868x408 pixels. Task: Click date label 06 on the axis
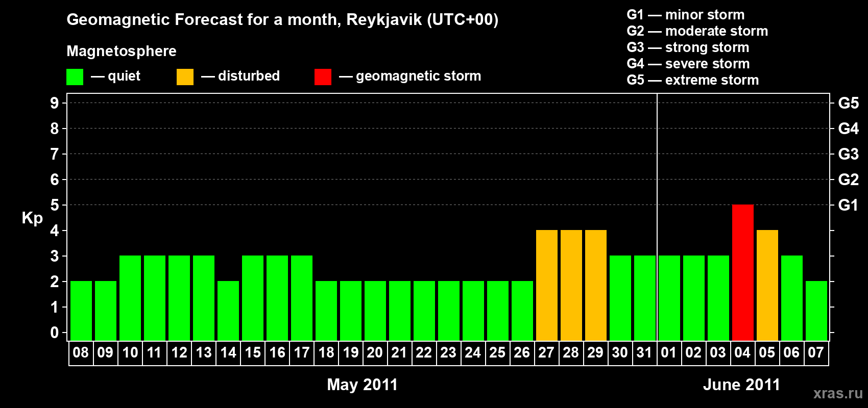791,352
